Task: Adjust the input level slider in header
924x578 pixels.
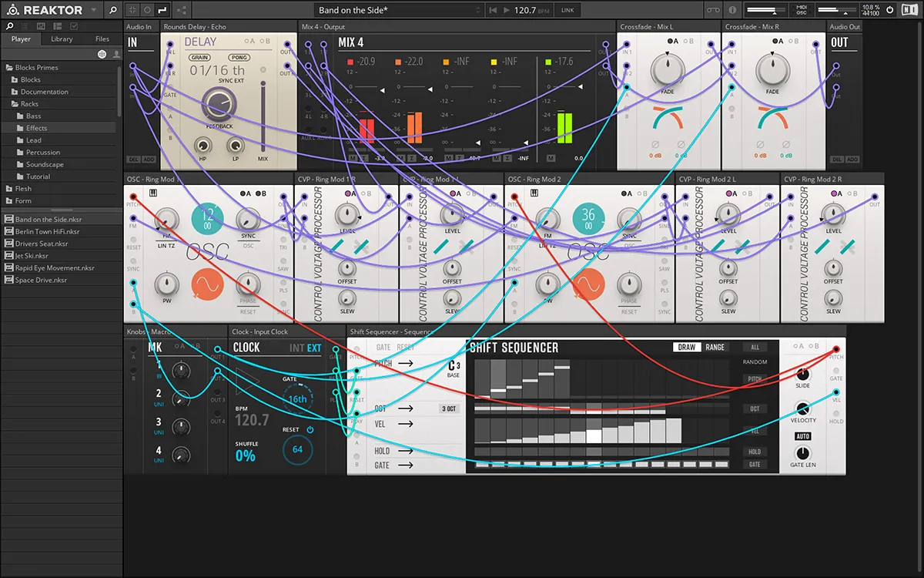Action: (765, 10)
